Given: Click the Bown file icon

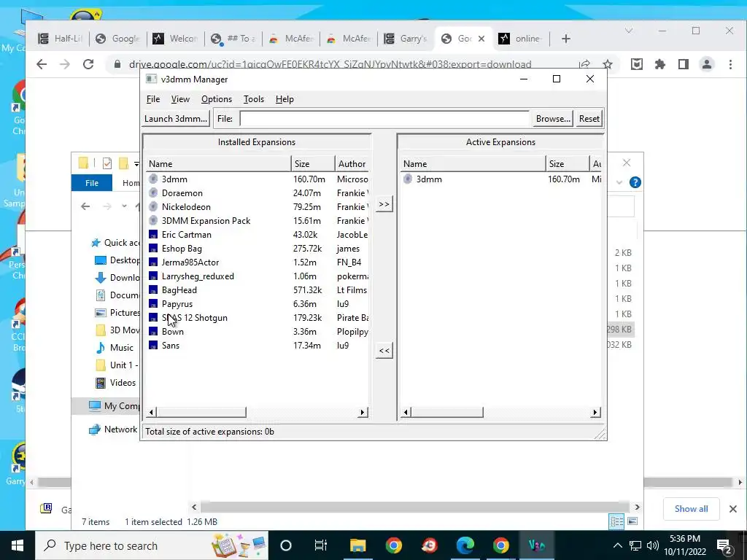Looking at the screenshot, I should [153, 332].
